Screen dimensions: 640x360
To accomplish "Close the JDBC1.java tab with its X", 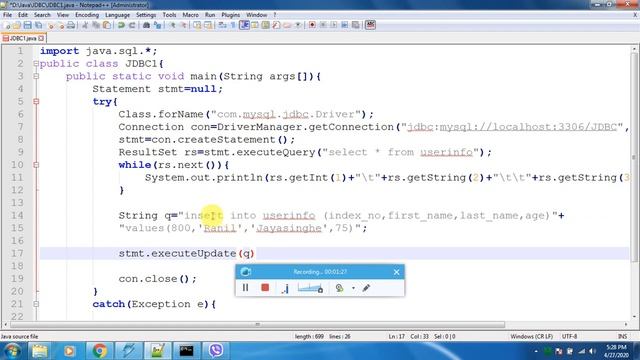I will pyautogui.click(x=41, y=38).
